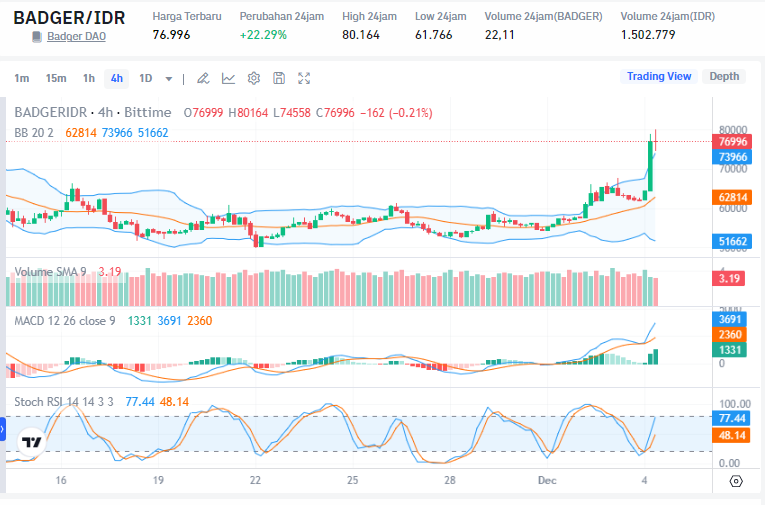Switch to the Trading View tab
This screenshot has height=505, width=765.
pos(659,76)
